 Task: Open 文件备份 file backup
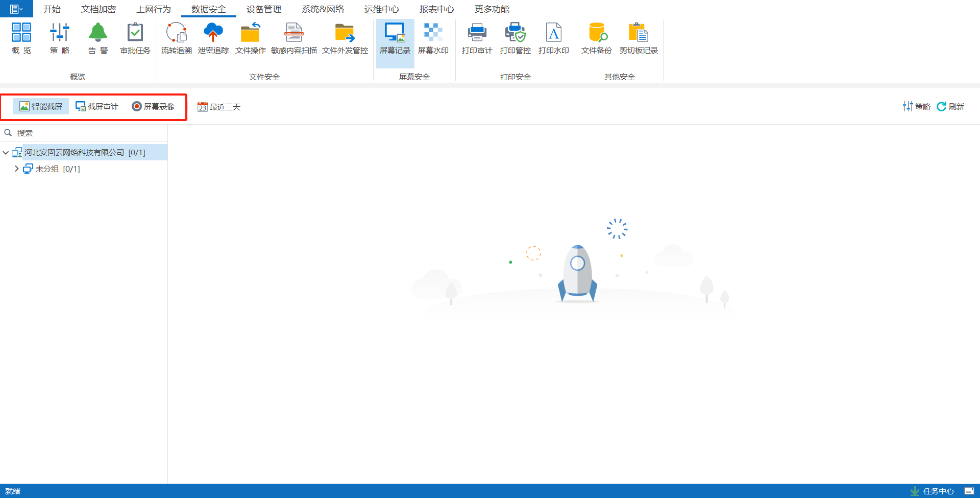point(597,39)
